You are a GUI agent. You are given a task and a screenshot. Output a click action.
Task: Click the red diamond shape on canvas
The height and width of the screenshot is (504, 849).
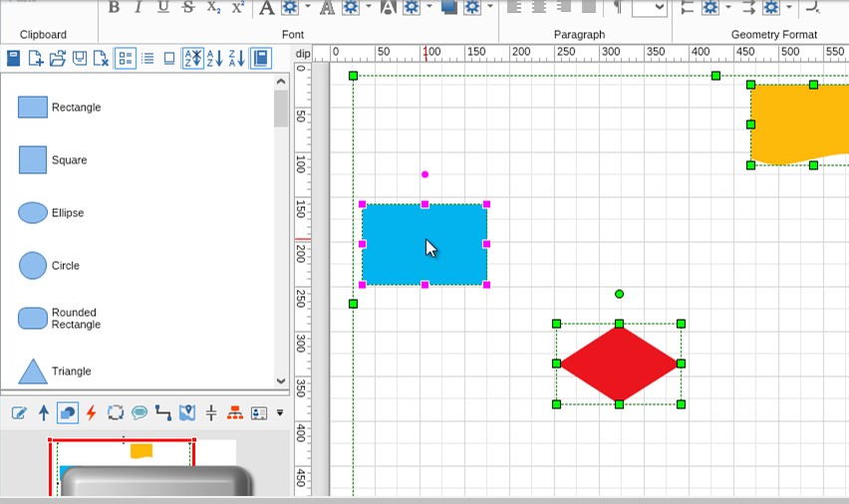pos(619,364)
